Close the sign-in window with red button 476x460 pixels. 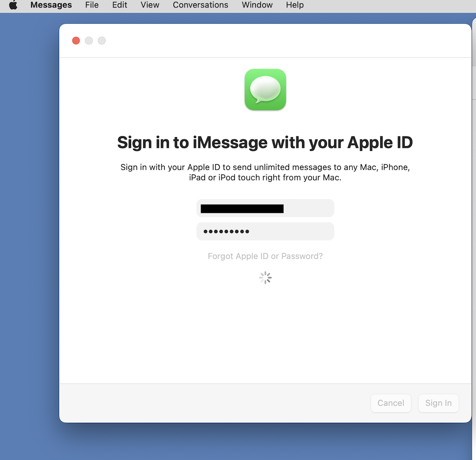point(76,40)
